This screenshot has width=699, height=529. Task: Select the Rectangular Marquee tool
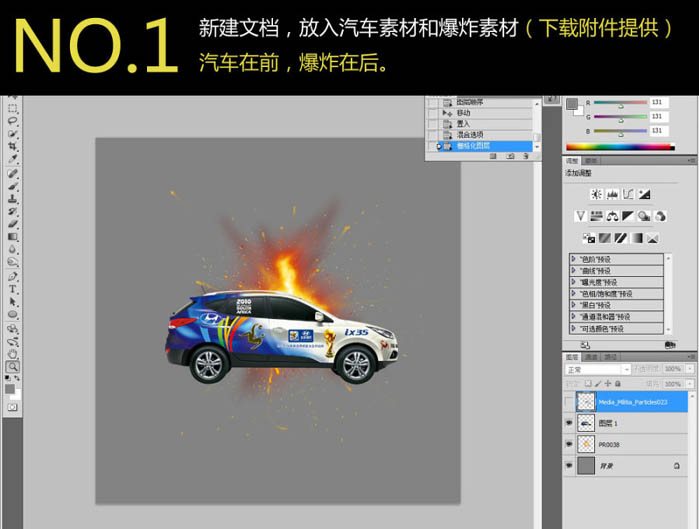tap(12, 108)
